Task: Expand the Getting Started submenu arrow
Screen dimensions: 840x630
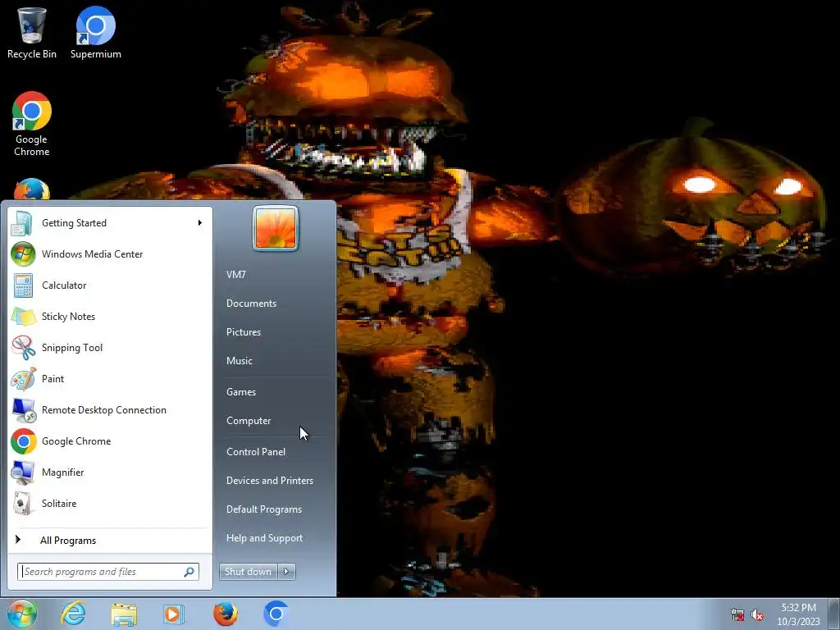Action: 200,223
